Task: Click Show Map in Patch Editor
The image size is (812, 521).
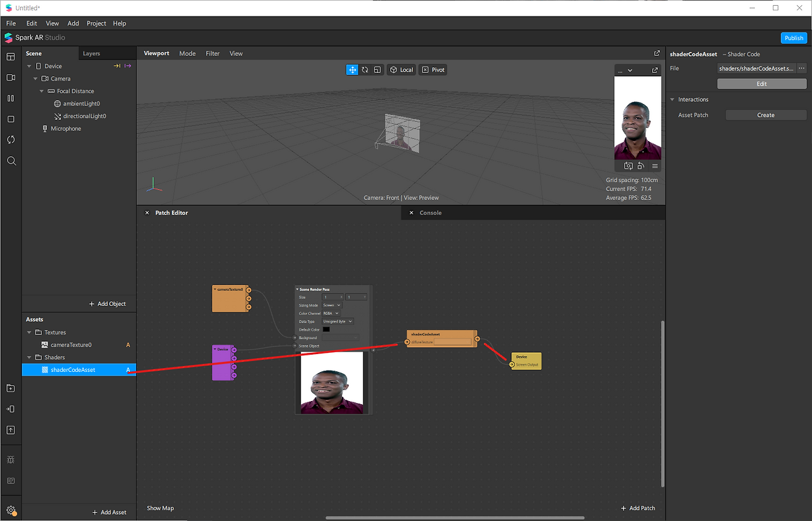Action: [x=160, y=508]
